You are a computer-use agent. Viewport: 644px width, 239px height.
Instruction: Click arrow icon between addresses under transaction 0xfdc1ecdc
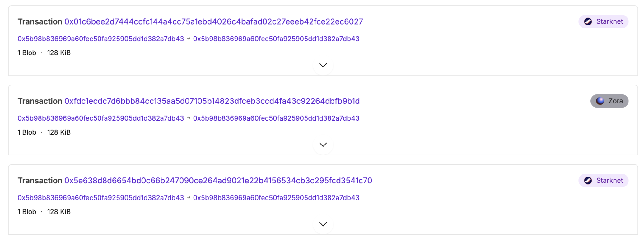point(189,118)
